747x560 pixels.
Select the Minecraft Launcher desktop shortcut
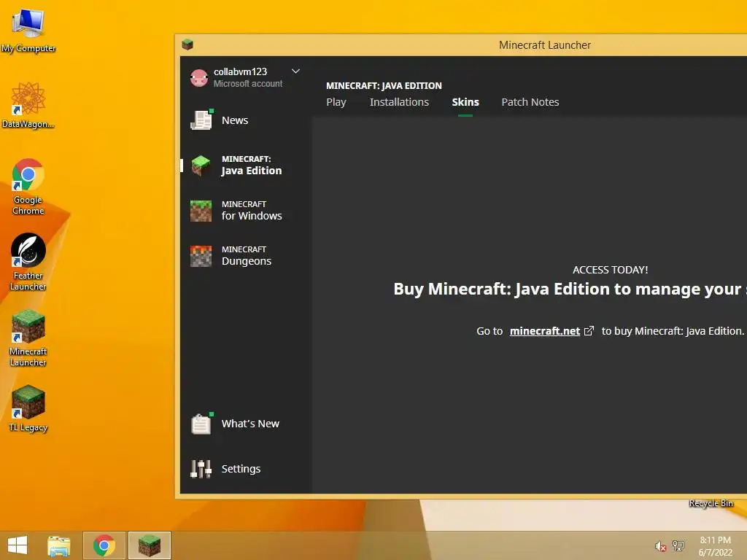tap(28, 338)
